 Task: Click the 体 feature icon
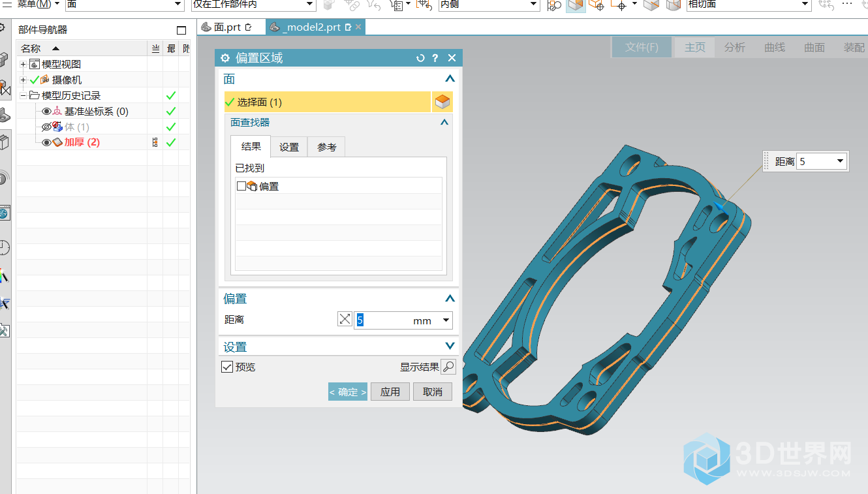[x=57, y=127]
